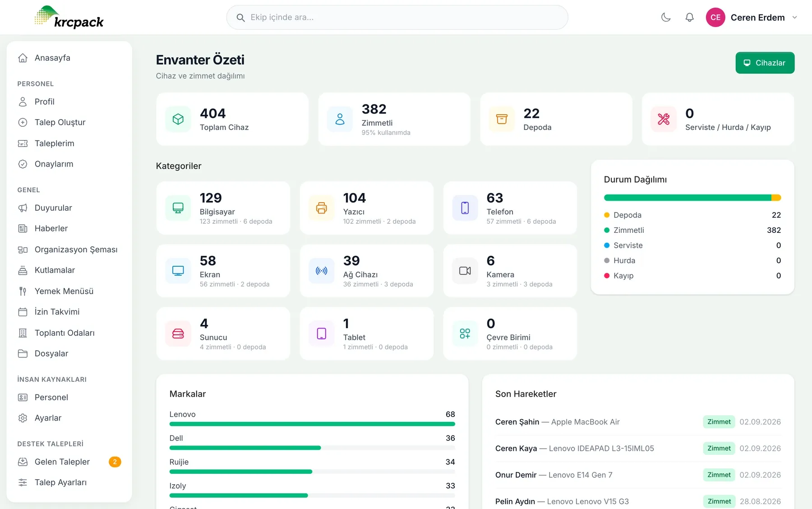Open Organizasyon Şeması link
Screen dimensions: 812x509
[x=69, y=250]
